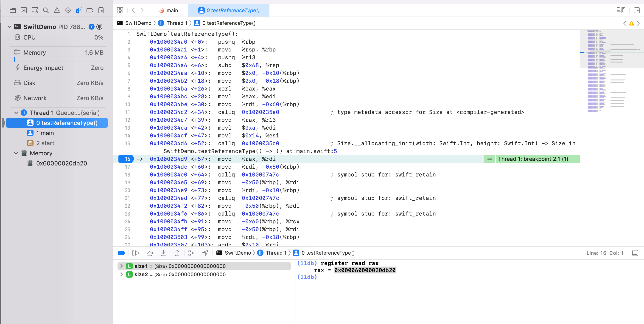Click the Simulate Location arrow icon
This screenshot has height=324, width=644.
pos(205,253)
